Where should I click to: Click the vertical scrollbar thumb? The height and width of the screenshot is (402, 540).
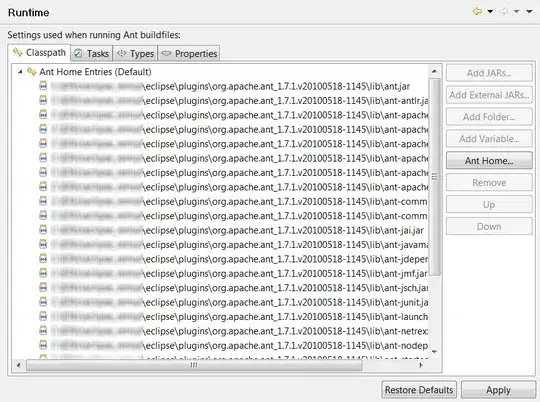(x=434, y=177)
